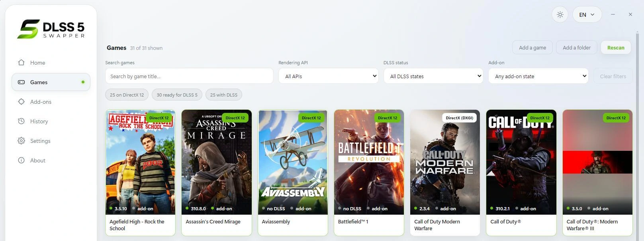Open the About page

[x=51, y=160]
